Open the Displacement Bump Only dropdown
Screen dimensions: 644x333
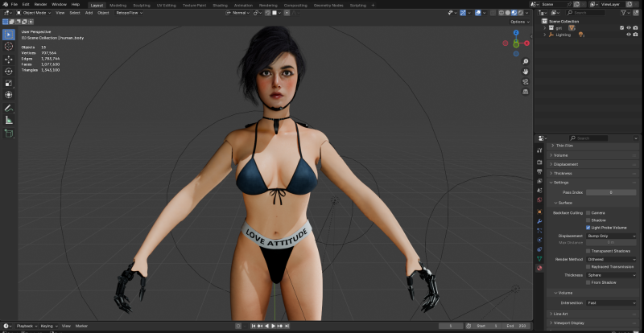611,236
